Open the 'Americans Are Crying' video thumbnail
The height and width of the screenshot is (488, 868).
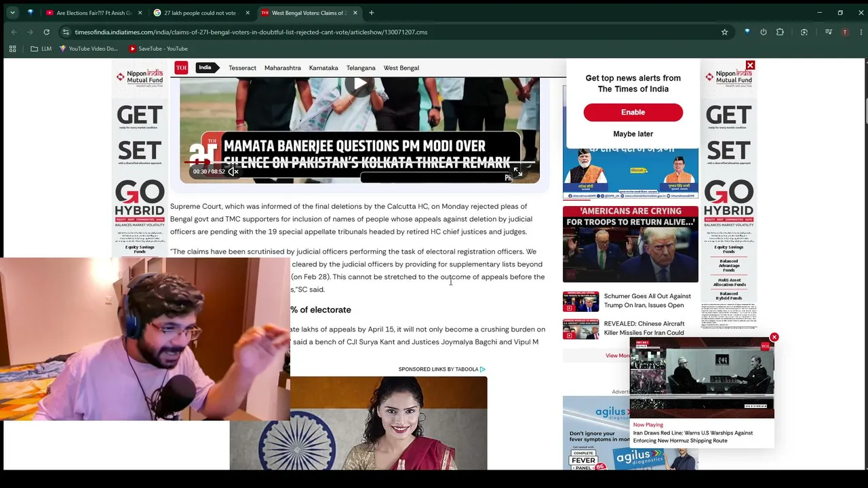click(631, 244)
